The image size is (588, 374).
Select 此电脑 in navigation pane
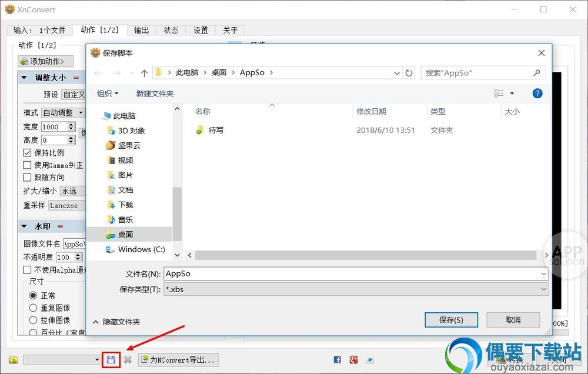tap(119, 116)
